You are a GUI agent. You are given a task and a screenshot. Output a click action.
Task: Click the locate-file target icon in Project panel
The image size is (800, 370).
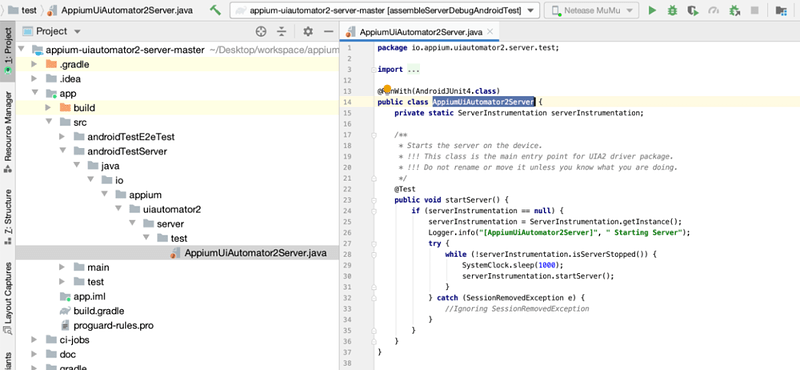[261, 32]
